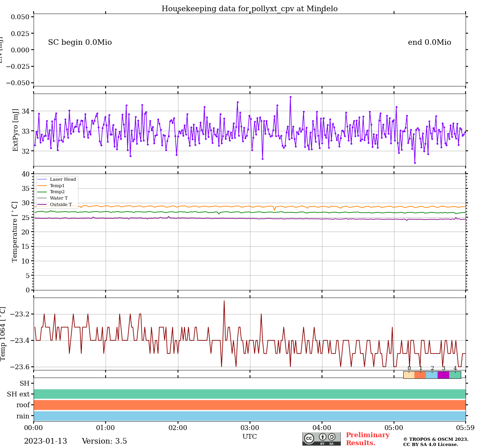Click the 'SH ext' row label
This screenshot has width=480, height=448.
18,394
